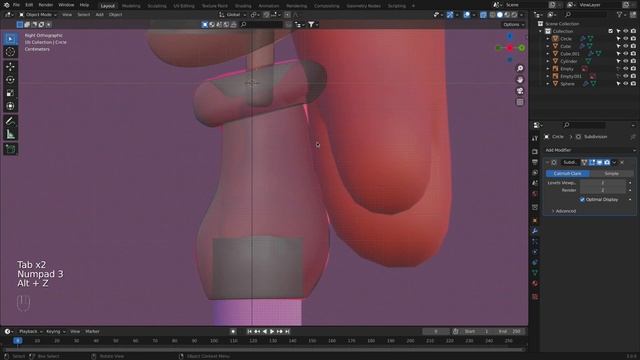
Task: Open Object Mode dropdown
Action: tap(38, 15)
